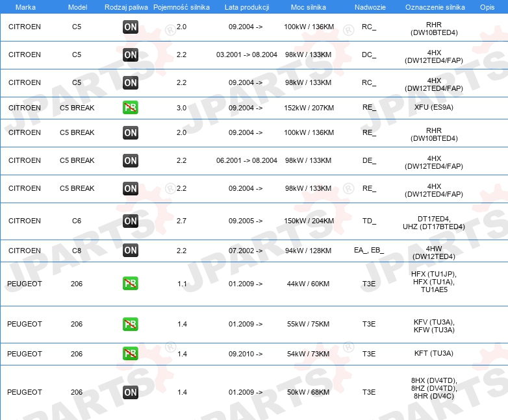
Task: Select the '54kW / 73KM' power cell
Action: 308,354
